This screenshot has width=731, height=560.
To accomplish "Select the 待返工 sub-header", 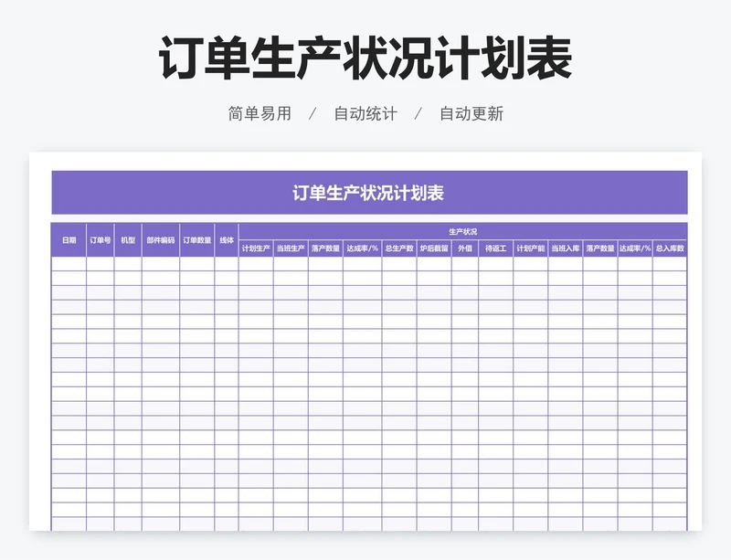I will (495, 248).
